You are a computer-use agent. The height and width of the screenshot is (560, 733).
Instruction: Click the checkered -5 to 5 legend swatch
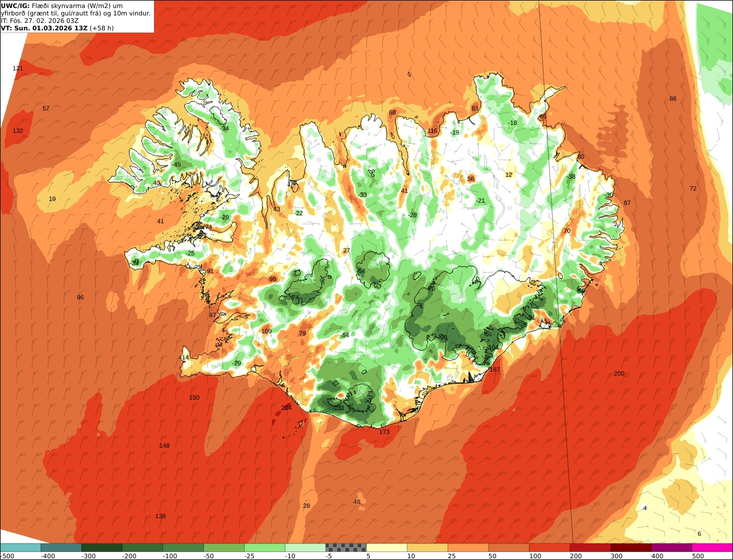tap(346, 547)
